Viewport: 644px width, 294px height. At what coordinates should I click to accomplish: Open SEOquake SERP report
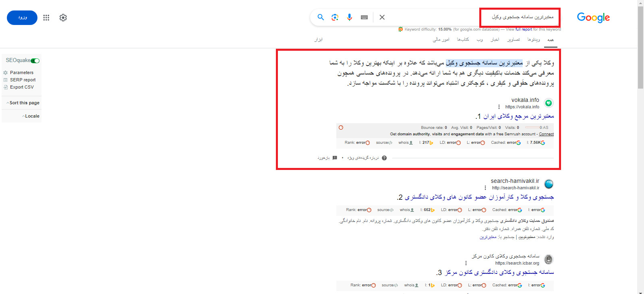23,80
